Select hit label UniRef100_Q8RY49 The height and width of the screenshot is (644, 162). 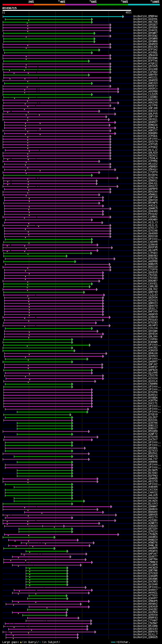(x=145, y=292)
